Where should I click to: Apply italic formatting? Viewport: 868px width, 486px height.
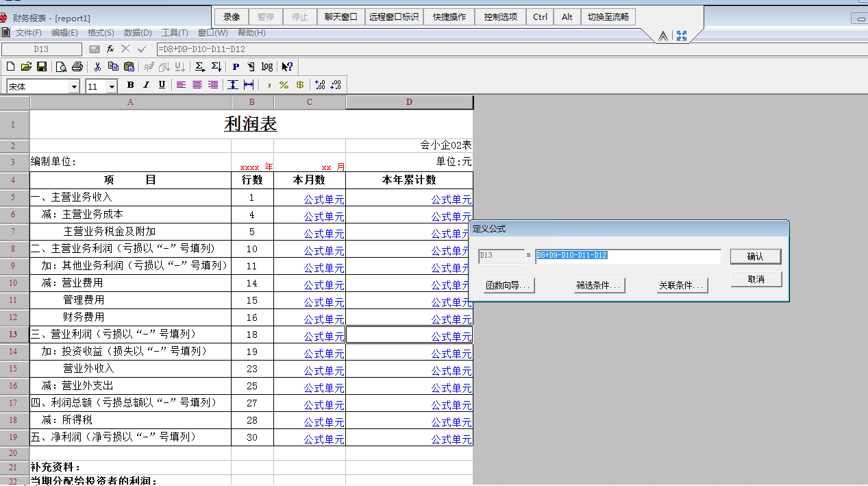pos(146,85)
